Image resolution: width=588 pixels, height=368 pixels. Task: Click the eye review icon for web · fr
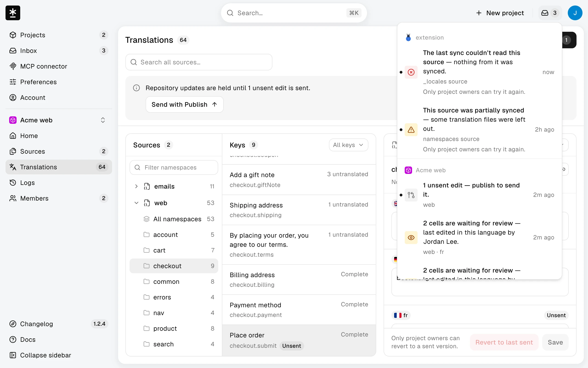[411, 238]
